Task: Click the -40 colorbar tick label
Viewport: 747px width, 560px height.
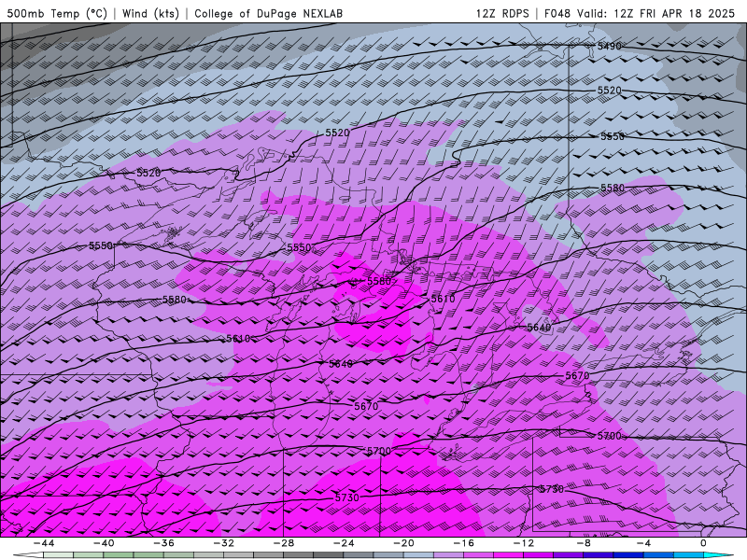Action: 104,543
